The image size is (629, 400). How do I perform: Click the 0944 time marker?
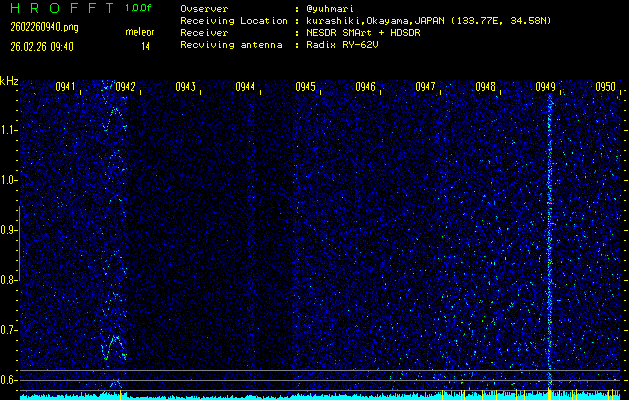[x=245, y=86]
